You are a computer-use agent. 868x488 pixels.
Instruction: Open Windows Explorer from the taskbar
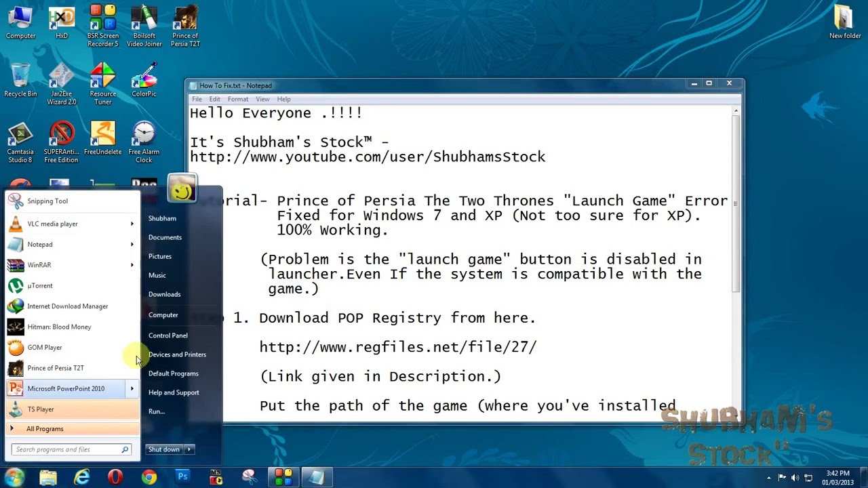48,477
